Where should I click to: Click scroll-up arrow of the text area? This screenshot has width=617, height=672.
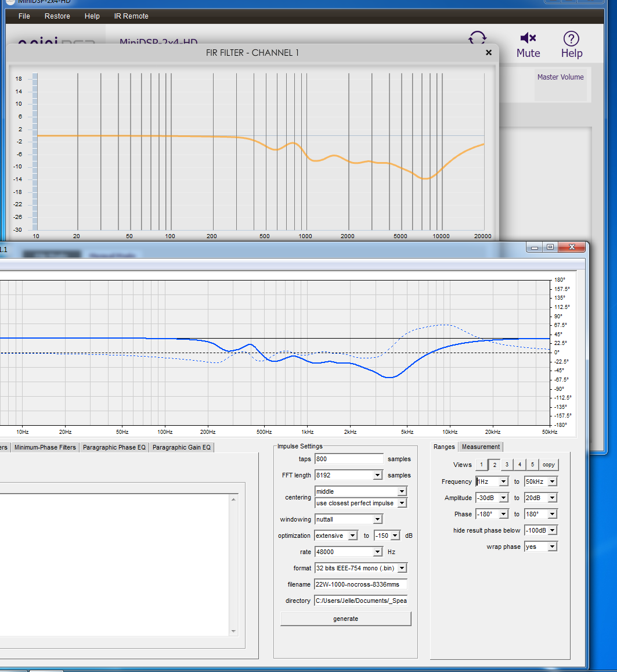[x=233, y=499]
